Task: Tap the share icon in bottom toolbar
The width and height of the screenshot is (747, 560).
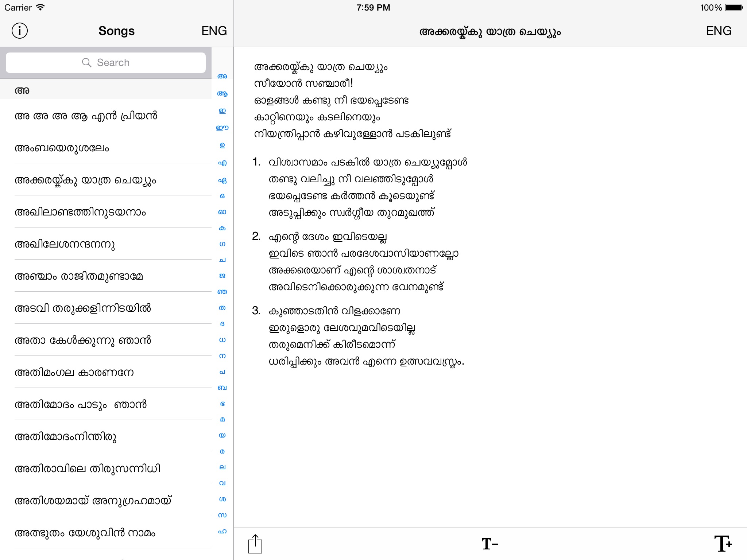Action: tap(255, 544)
